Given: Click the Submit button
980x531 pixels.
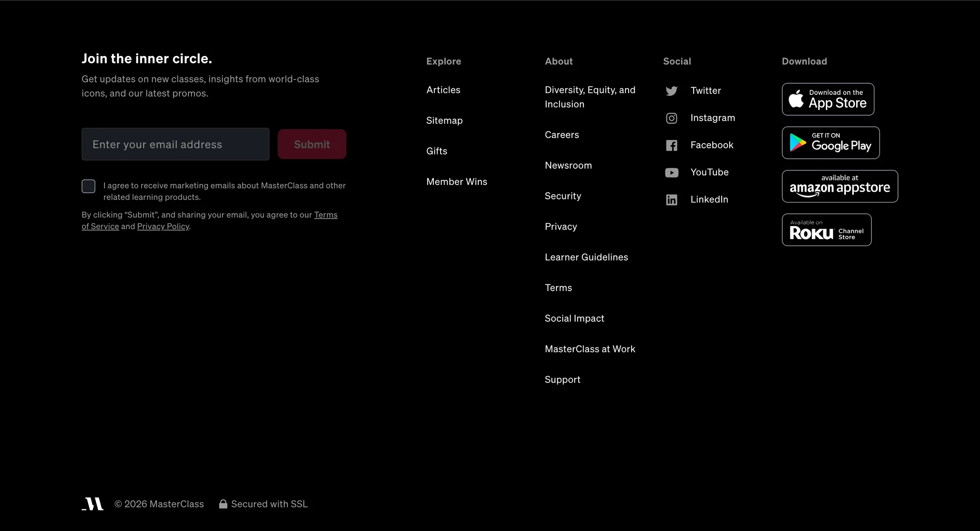Looking at the screenshot, I should pyautogui.click(x=312, y=144).
